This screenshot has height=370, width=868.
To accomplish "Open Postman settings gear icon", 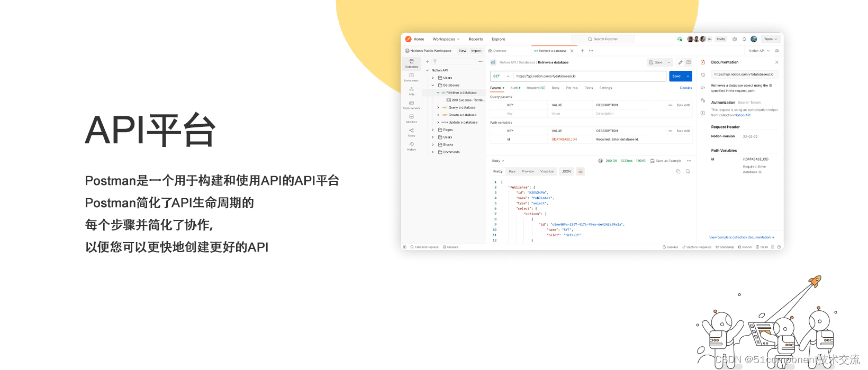I will click(735, 39).
